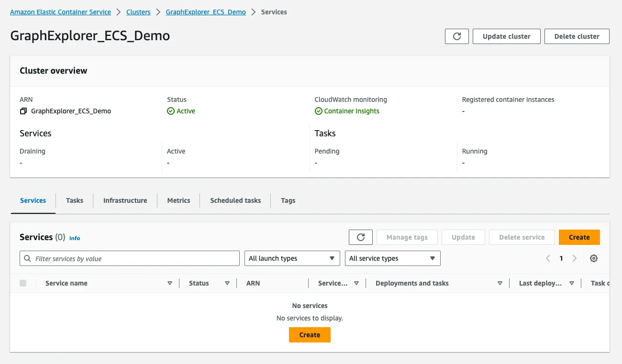
Task: Click the Update service button
Action: pyautogui.click(x=464, y=237)
